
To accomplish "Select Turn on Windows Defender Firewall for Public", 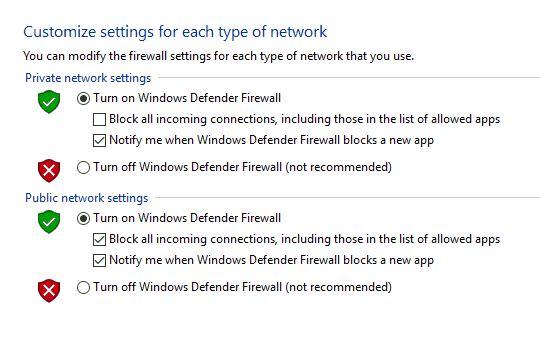I will tap(83, 218).
